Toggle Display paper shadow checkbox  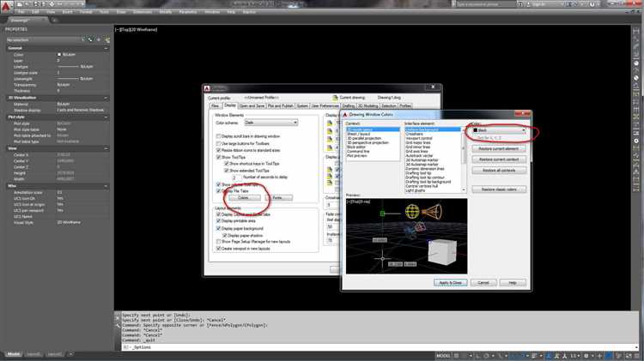pyautogui.click(x=225, y=236)
